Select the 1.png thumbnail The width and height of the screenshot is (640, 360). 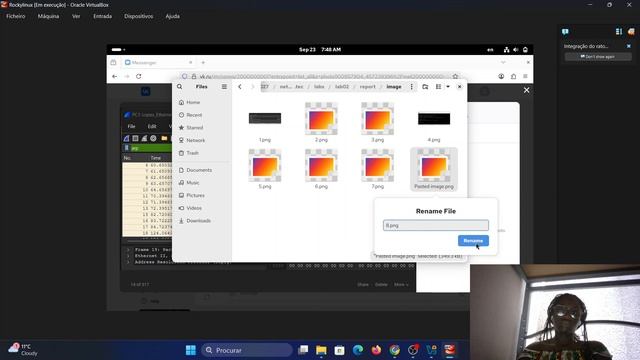click(x=265, y=118)
